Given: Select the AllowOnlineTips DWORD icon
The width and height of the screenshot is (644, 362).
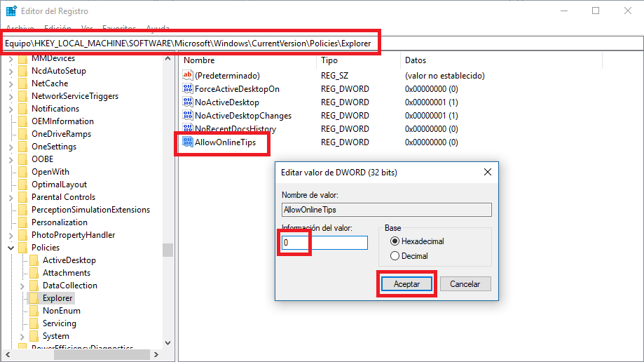Looking at the screenshot, I should click(x=188, y=142).
